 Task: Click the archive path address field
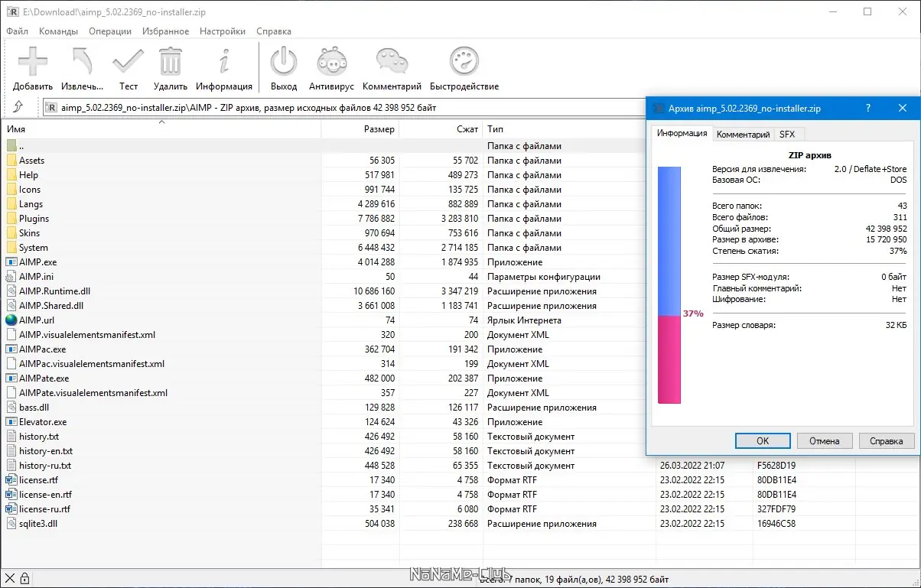pos(344,108)
